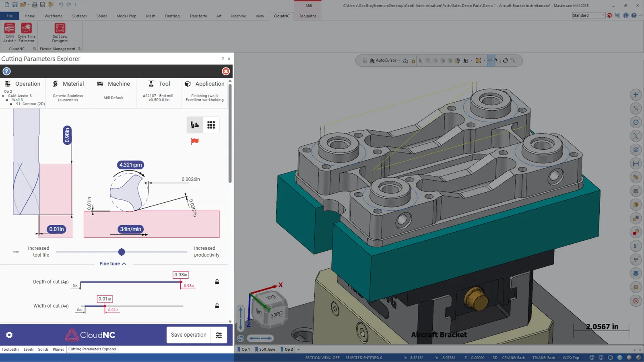Image resolution: width=644 pixels, height=362 pixels.
Task: Open the Machine ribbon tab
Action: [238, 16]
